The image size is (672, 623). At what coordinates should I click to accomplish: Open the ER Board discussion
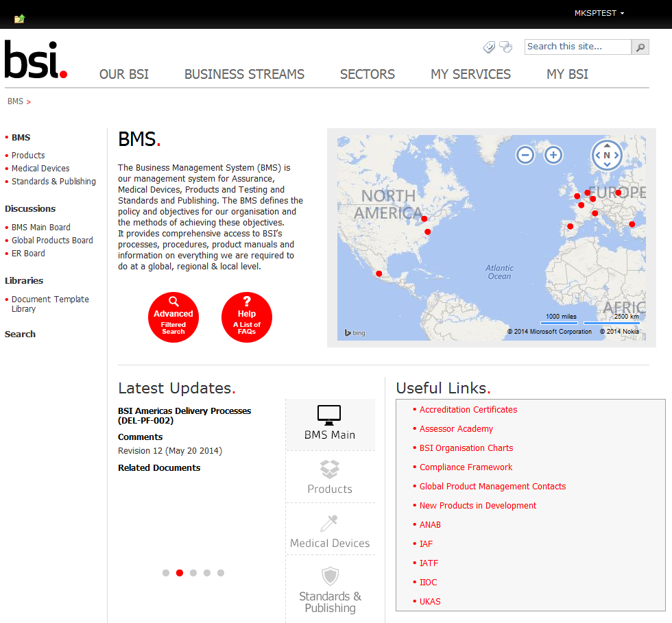click(28, 253)
